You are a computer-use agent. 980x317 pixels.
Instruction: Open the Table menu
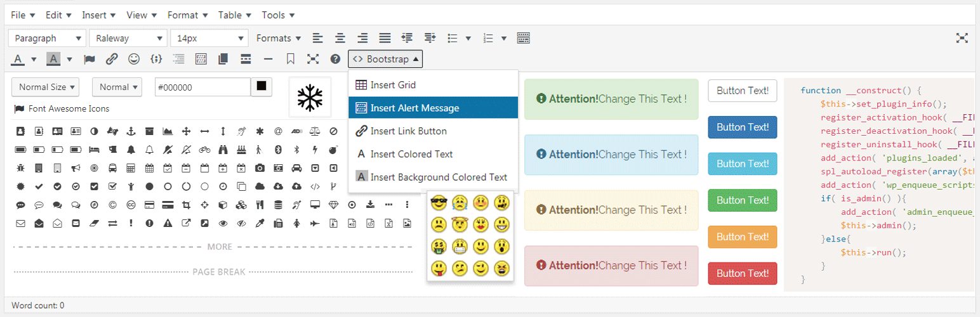click(235, 15)
